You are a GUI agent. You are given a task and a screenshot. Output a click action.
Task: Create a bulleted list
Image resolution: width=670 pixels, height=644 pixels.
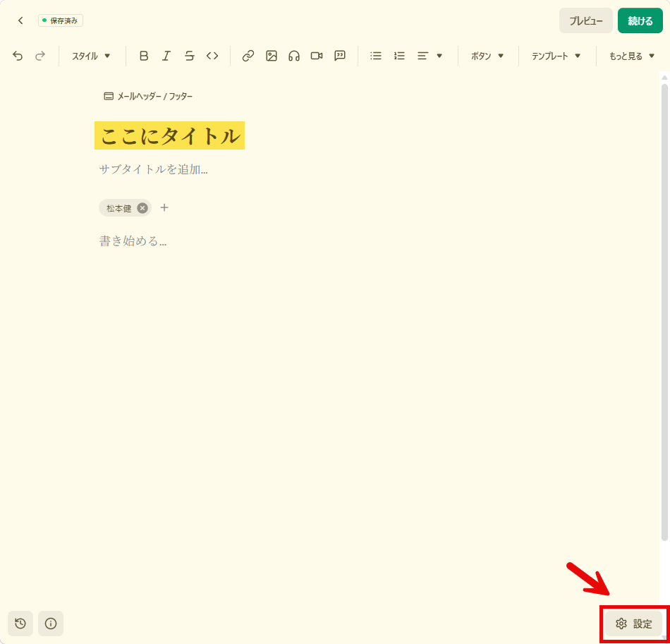[x=376, y=56]
